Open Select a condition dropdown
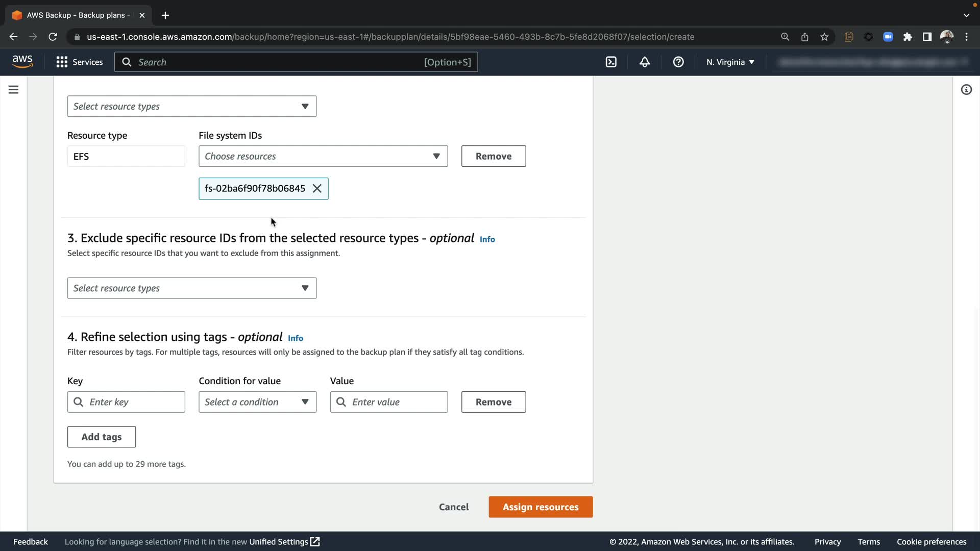Viewport: 980px width, 551px height. [257, 402]
